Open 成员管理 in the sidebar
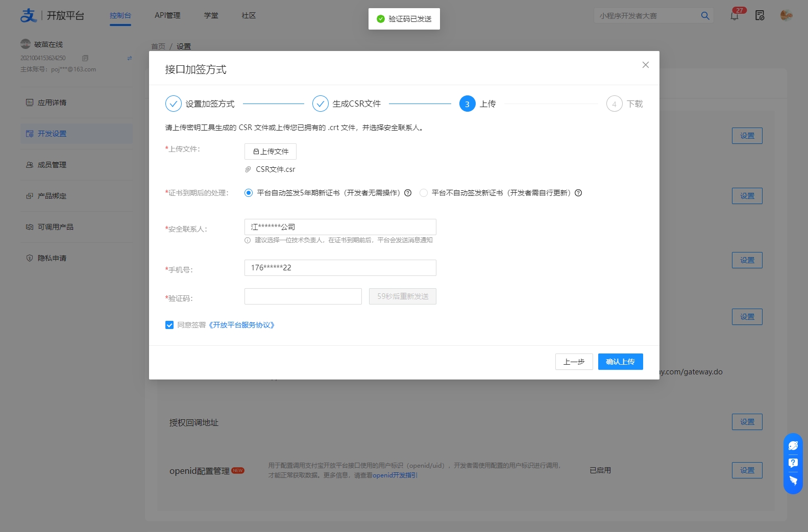This screenshot has width=808, height=532. click(77, 165)
